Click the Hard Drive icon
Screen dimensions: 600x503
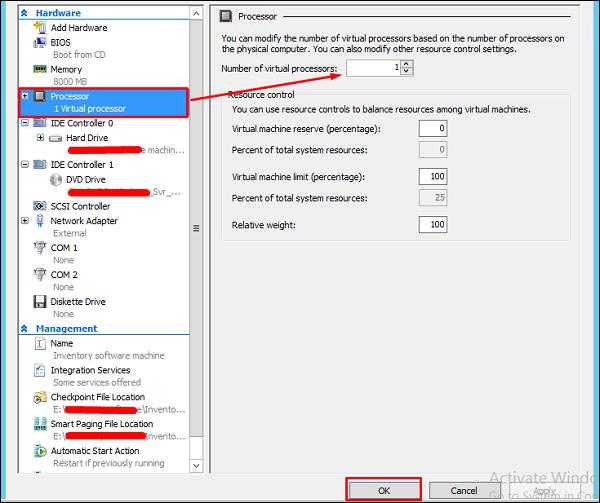click(55, 138)
